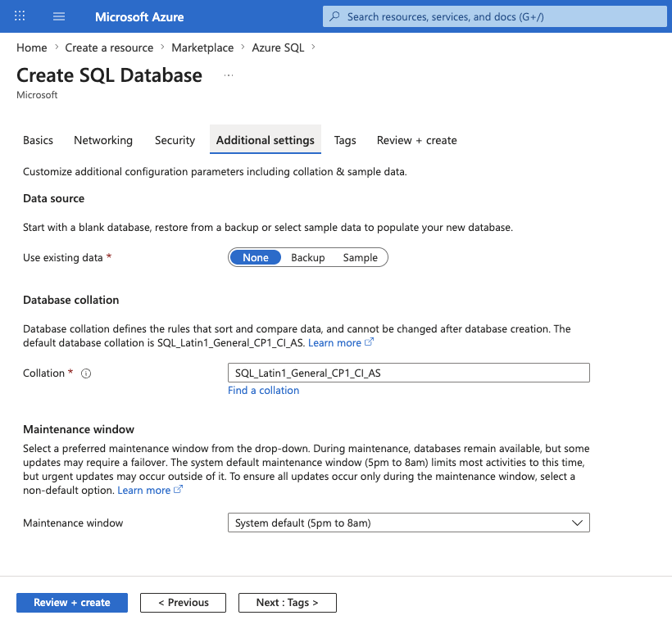Viewport: 672px width, 629px height.
Task: Select None for Use existing data
Action: tap(256, 257)
